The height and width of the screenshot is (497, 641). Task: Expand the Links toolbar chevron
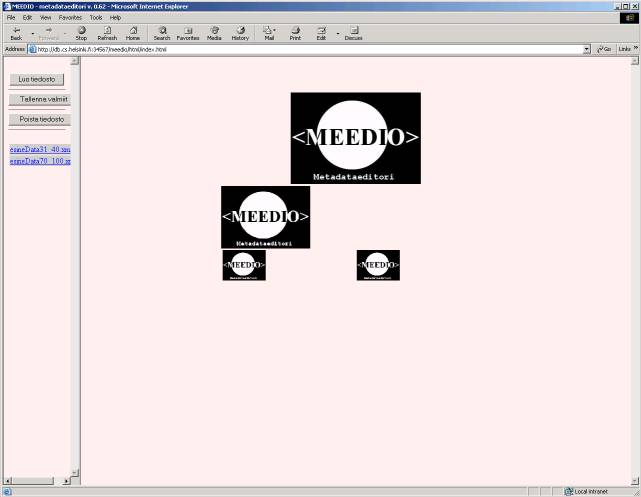635,48
